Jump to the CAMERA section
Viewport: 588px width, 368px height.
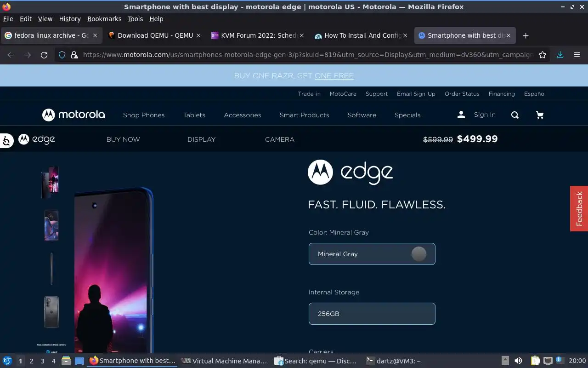280,139
